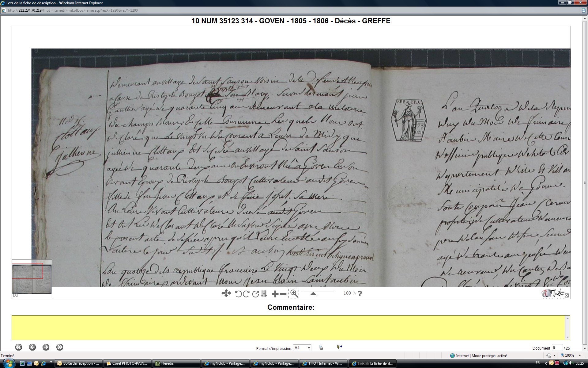
Task: Reset the image rotation
Action: (x=255, y=294)
